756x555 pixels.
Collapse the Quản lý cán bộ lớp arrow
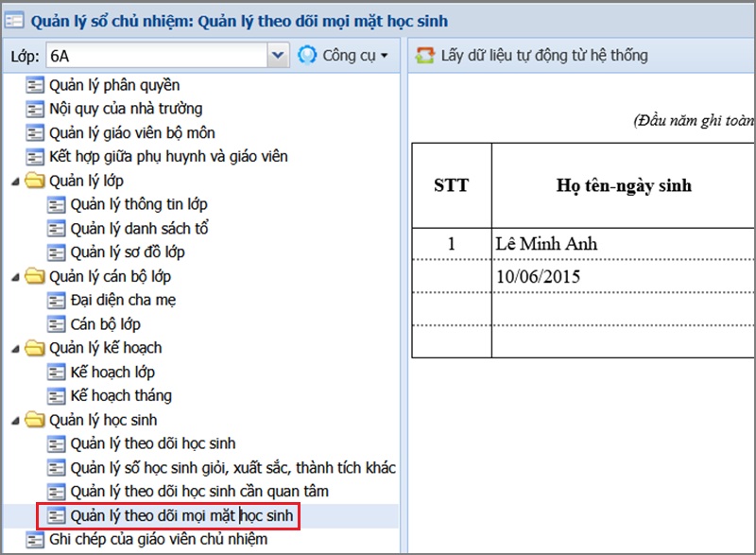[15, 277]
